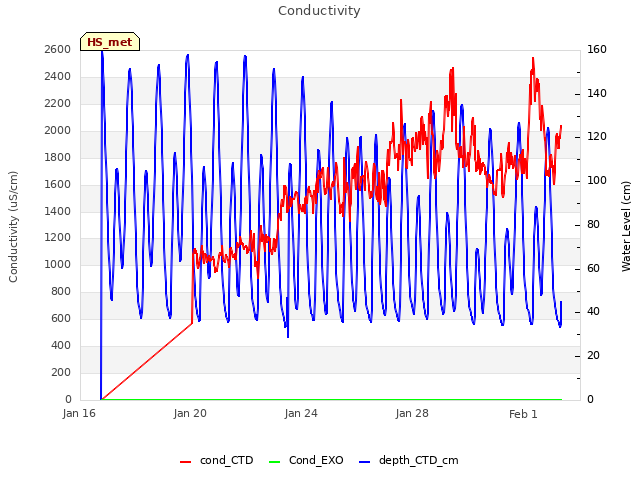Click the red cond_CTD legend swatch
640x480 pixels.
[x=185, y=462]
